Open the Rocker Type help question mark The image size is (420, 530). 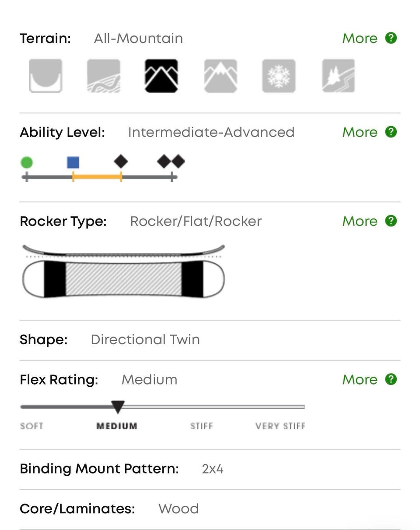click(391, 221)
